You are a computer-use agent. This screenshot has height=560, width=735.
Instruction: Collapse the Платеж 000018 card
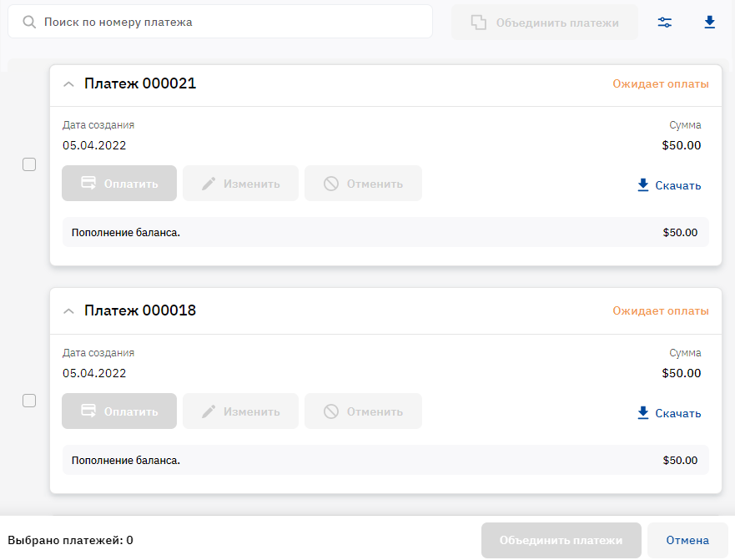point(68,311)
